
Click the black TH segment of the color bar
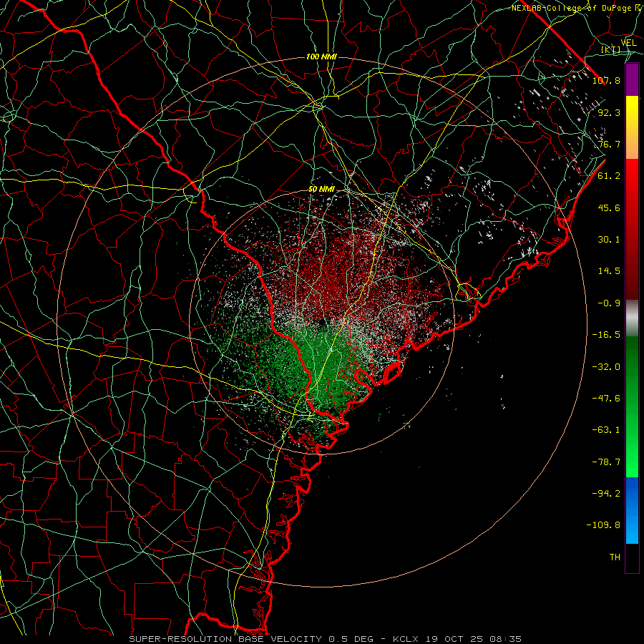632,558
